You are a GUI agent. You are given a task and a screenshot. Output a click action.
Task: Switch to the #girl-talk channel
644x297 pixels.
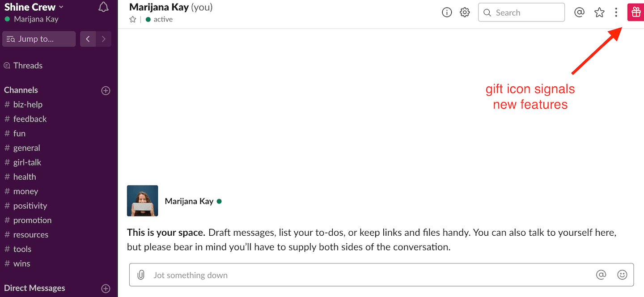click(27, 162)
